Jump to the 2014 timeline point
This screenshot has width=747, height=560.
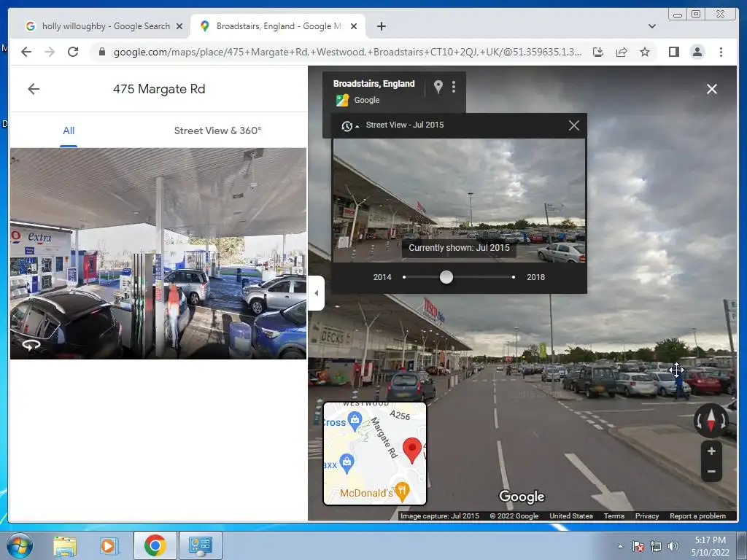(404, 276)
